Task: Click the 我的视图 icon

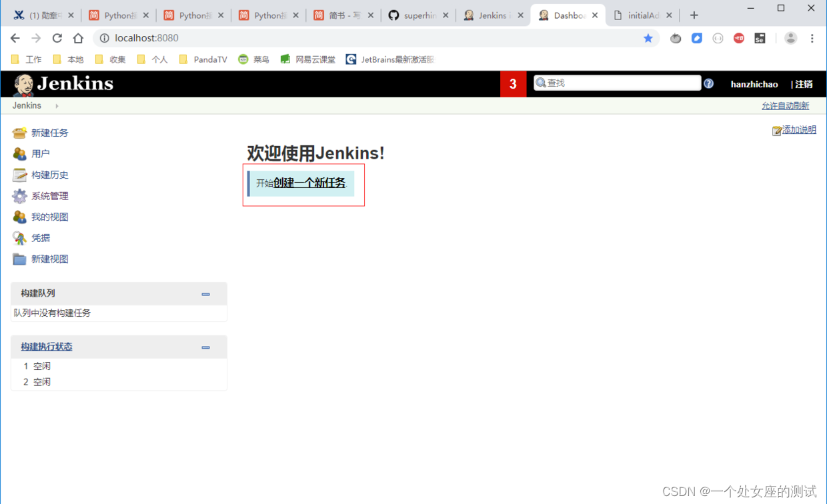Action: 19,217
